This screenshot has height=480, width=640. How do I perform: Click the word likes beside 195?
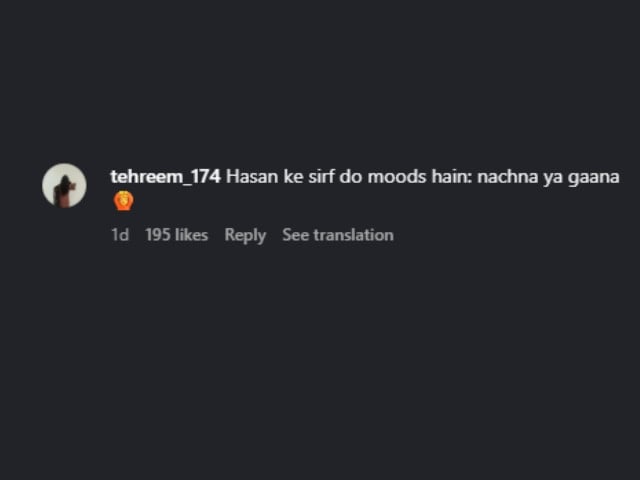[191, 235]
